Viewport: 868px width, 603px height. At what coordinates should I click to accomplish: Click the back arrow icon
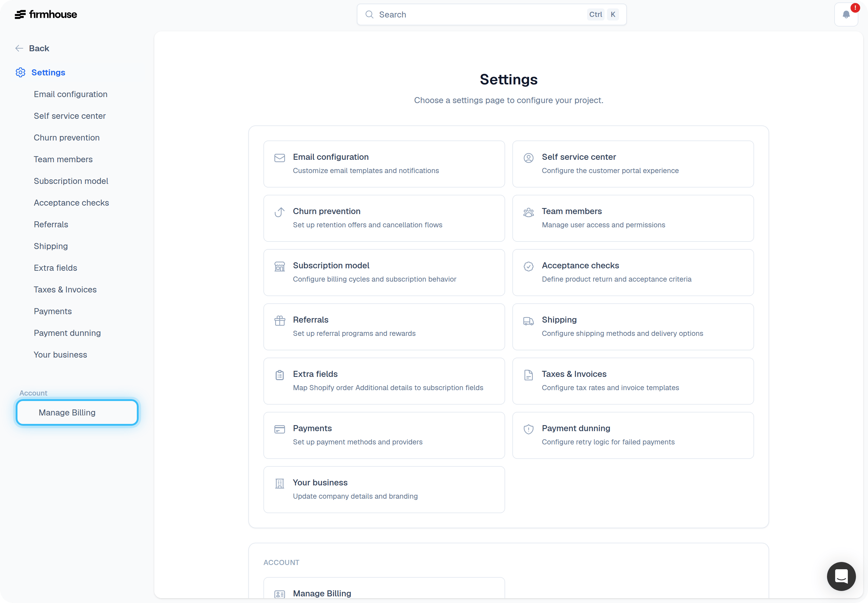19,48
